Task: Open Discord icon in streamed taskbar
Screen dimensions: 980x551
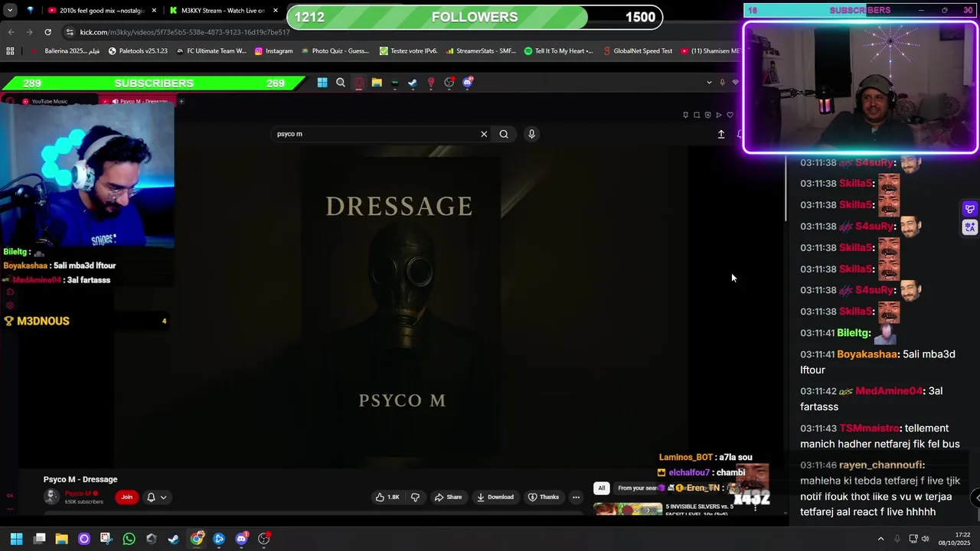Action: (x=468, y=83)
